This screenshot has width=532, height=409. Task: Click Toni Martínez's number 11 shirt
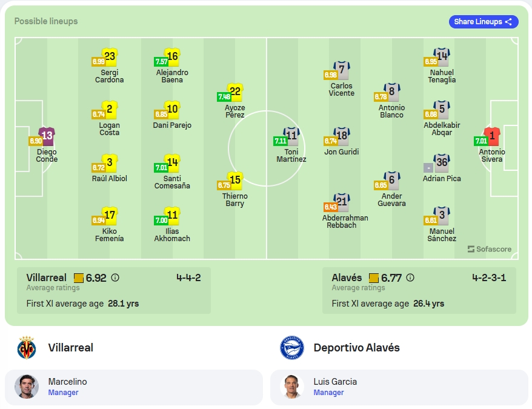(291, 136)
